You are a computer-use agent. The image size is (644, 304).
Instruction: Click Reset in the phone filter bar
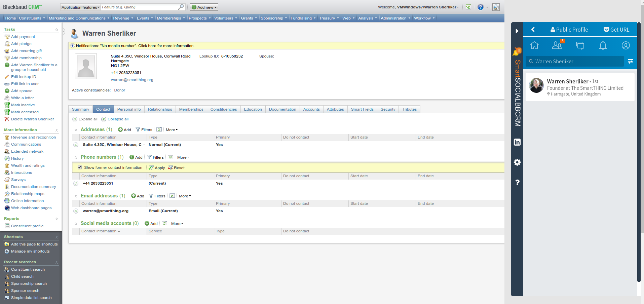click(x=176, y=167)
